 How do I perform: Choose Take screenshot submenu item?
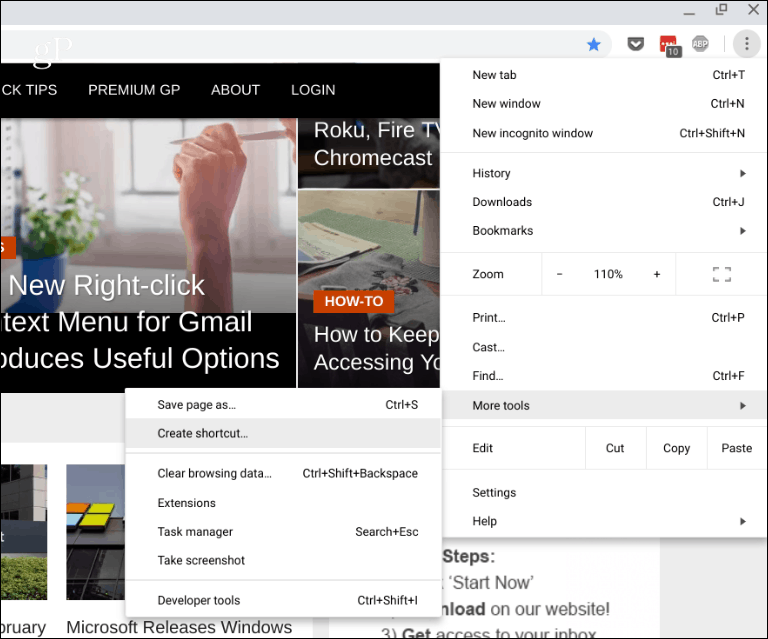pyautogui.click(x=283, y=560)
